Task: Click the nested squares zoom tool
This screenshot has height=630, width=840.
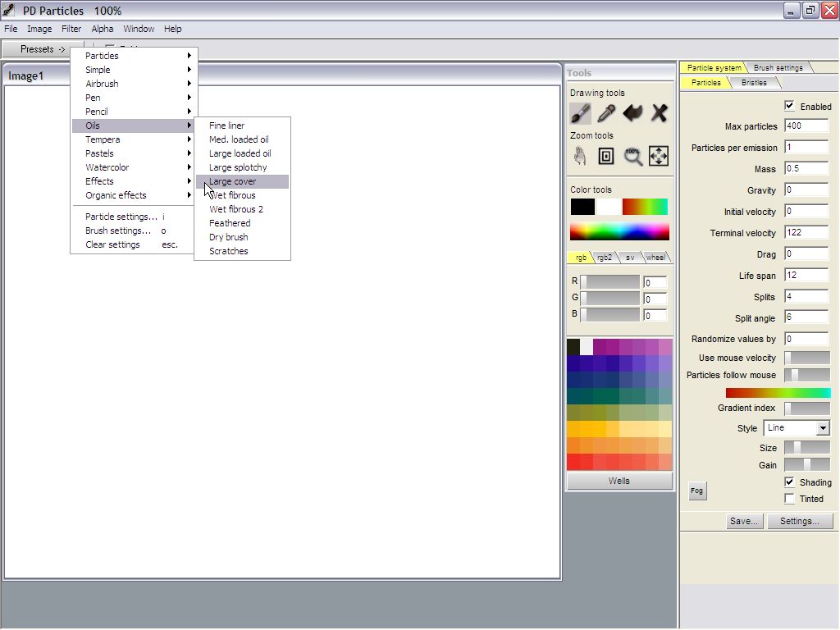Action: pyautogui.click(x=606, y=156)
